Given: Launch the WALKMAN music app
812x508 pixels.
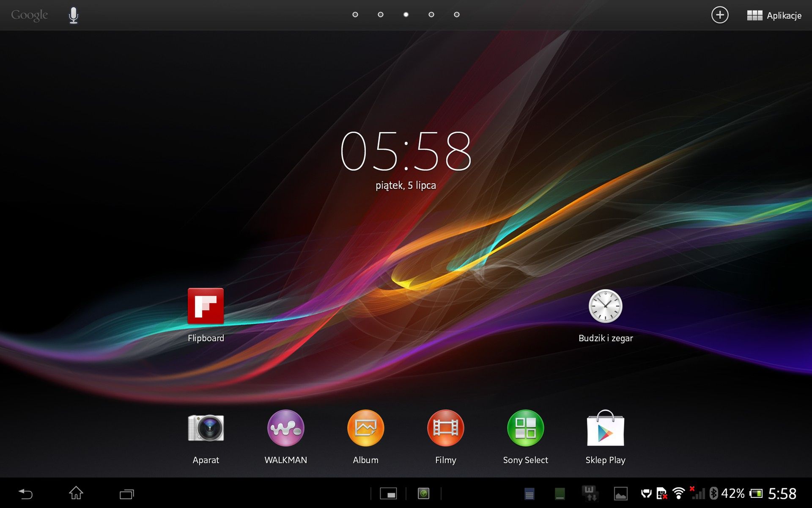Looking at the screenshot, I should tap(285, 428).
